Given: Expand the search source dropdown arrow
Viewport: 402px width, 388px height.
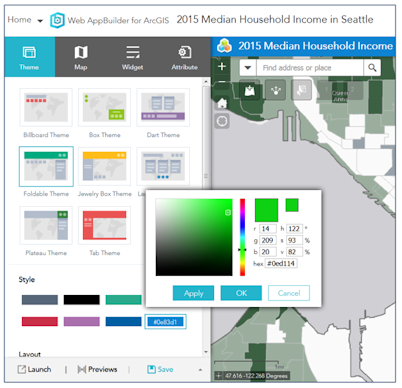Looking at the screenshot, I should coord(248,68).
